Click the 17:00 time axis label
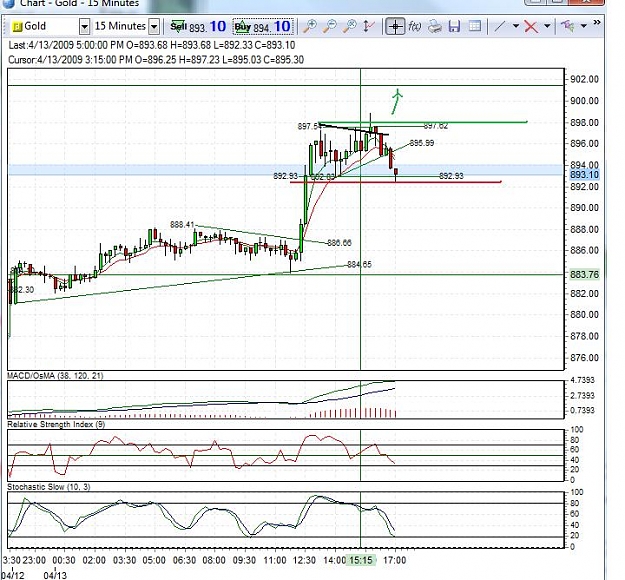The image size is (625, 580). pyautogui.click(x=394, y=560)
